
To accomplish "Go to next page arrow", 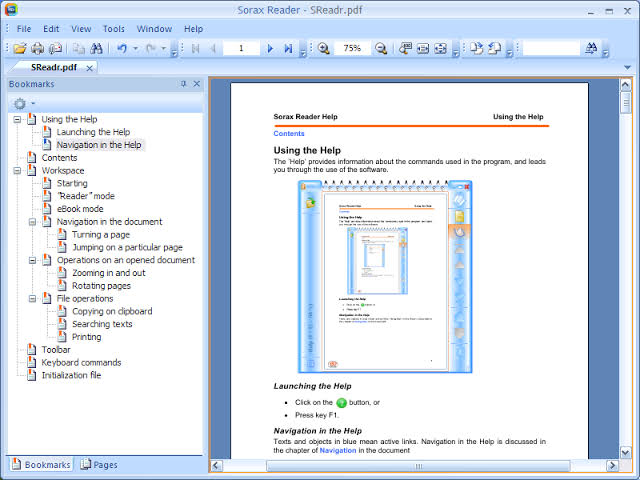I will [270, 49].
